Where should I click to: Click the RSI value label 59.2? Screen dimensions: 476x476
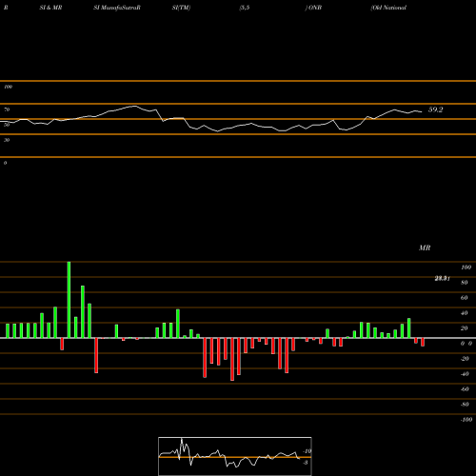[435, 109]
